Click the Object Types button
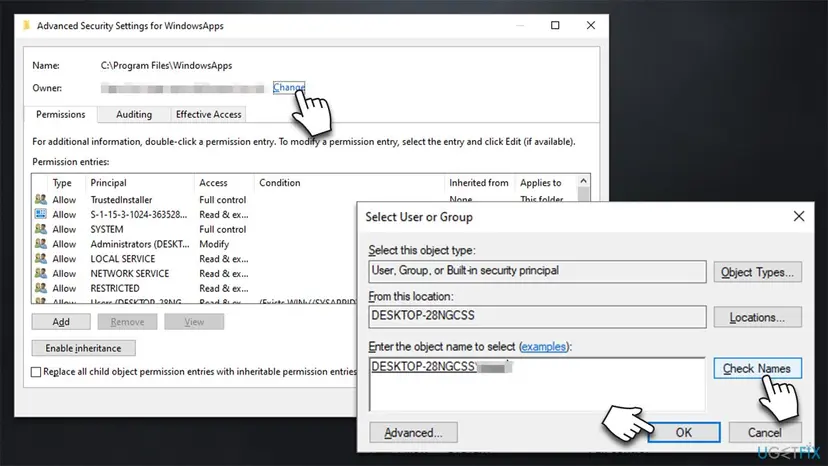Viewport: 828px width, 466px height. click(757, 272)
